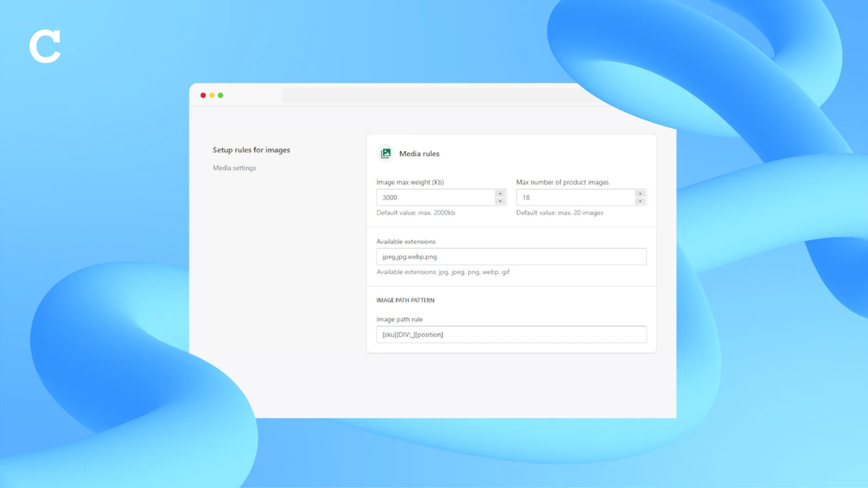
Task: Click the Media rules card title
Action: [x=419, y=154]
